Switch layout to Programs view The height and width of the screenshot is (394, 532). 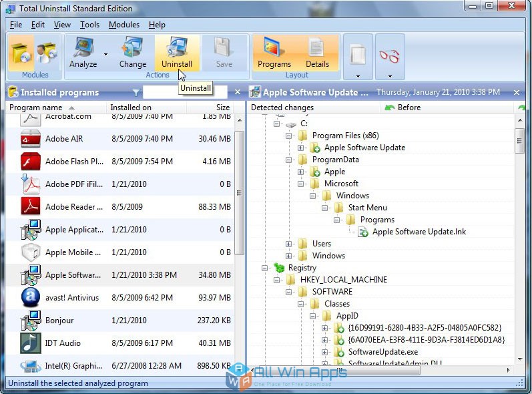click(x=274, y=53)
